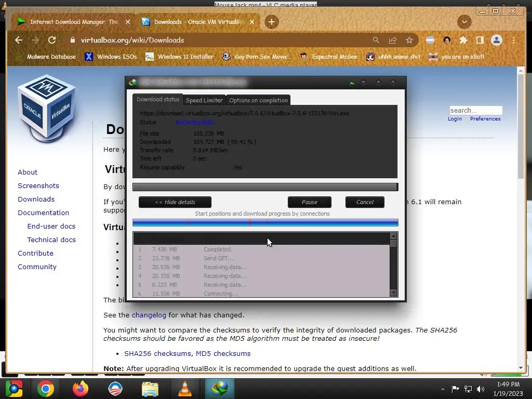Click the IDM icon in dialog title bar
532x399 pixels.
[133, 83]
